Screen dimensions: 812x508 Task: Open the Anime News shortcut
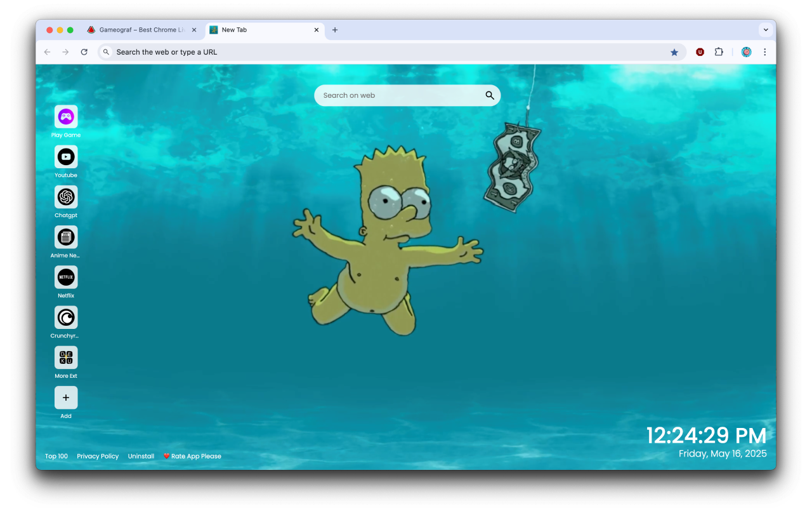pos(66,237)
